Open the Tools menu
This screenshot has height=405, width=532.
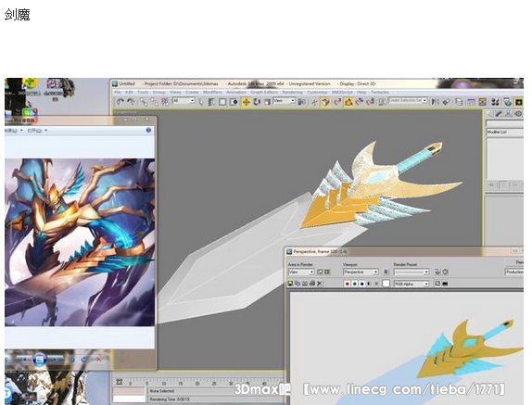click(x=143, y=92)
